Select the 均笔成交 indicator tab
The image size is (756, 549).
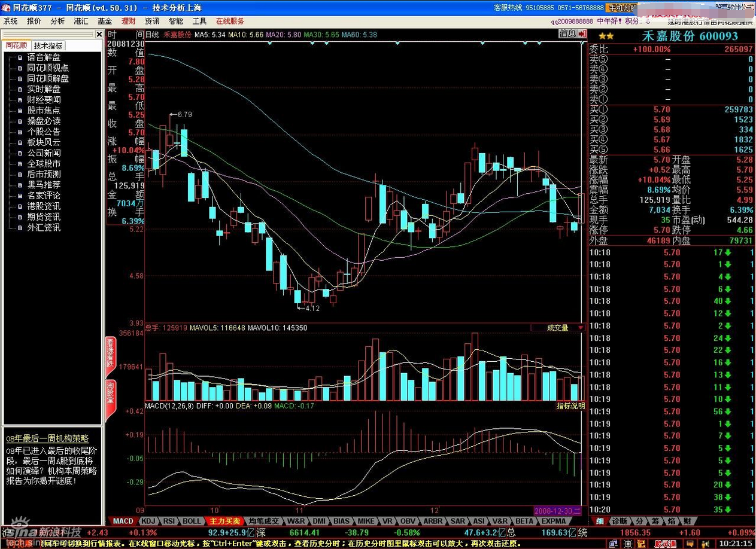263,521
